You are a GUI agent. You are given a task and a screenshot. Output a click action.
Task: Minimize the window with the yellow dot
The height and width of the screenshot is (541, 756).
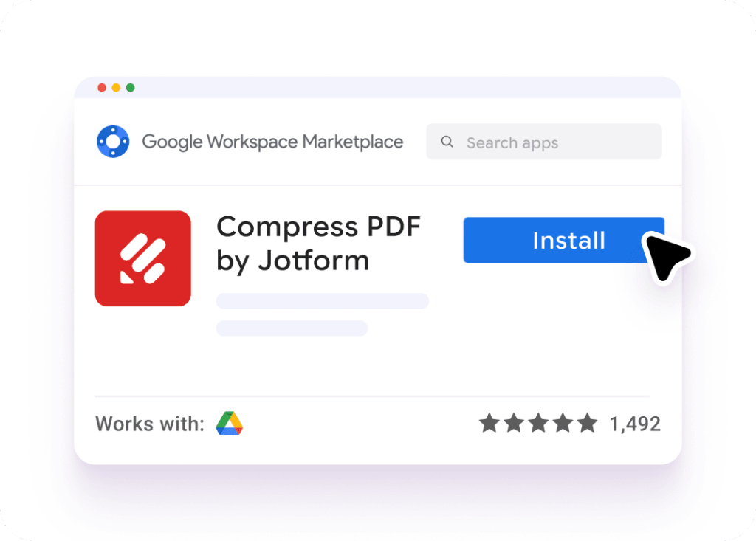[x=116, y=88]
